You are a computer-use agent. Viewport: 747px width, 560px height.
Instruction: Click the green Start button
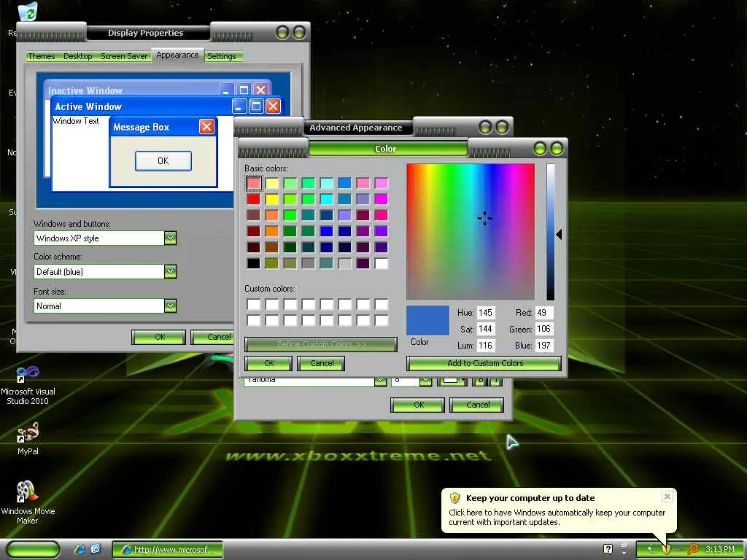[34, 550]
